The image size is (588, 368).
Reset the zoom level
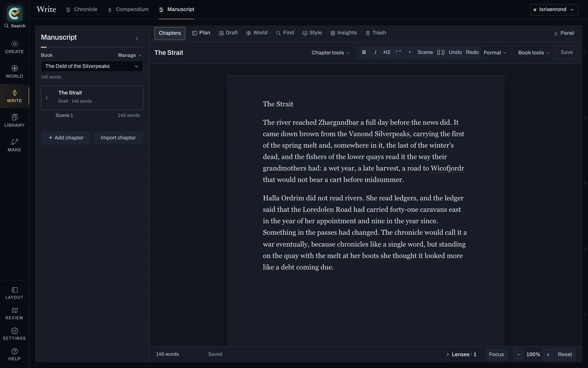[x=565, y=354]
